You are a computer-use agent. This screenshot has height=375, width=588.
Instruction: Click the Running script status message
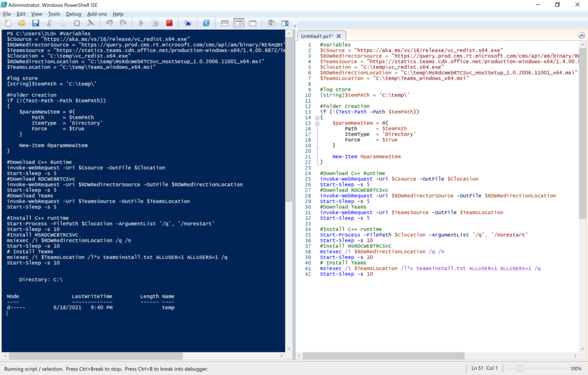tap(106, 369)
